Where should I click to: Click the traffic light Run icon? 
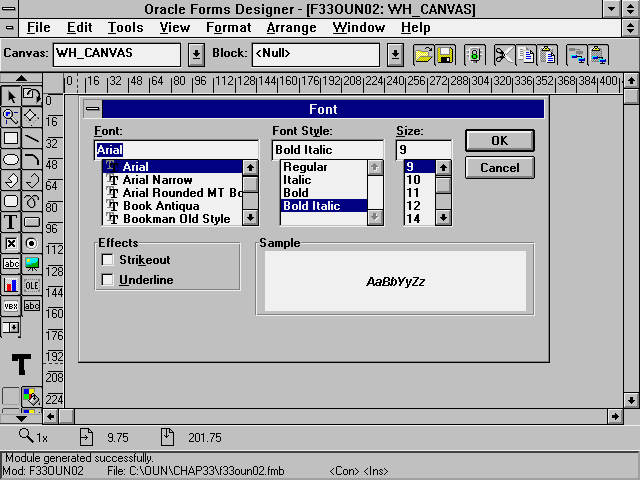[475, 53]
